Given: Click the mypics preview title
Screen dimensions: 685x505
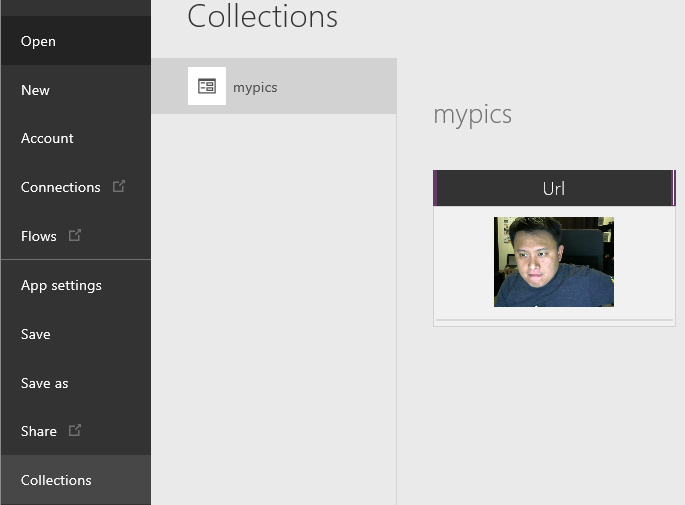Looking at the screenshot, I should pyautogui.click(x=472, y=114).
